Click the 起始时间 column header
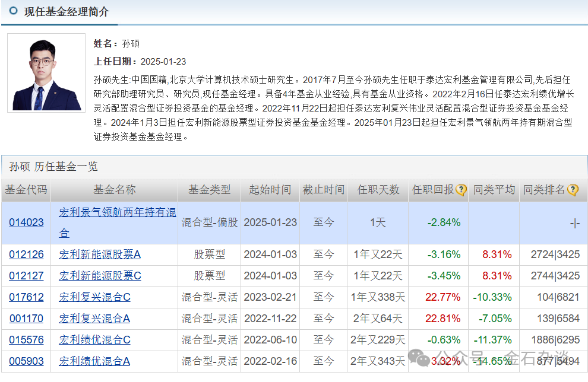588x382 pixels. tap(270, 190)
